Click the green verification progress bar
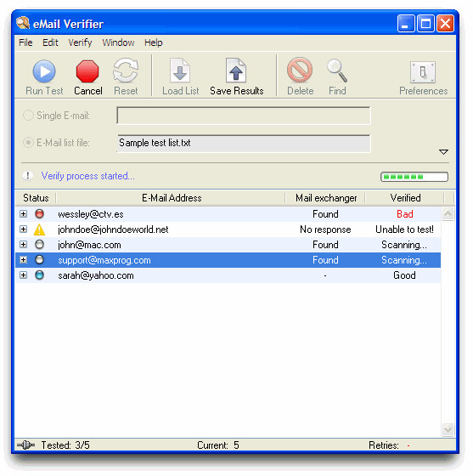 (x=414, y=177)
